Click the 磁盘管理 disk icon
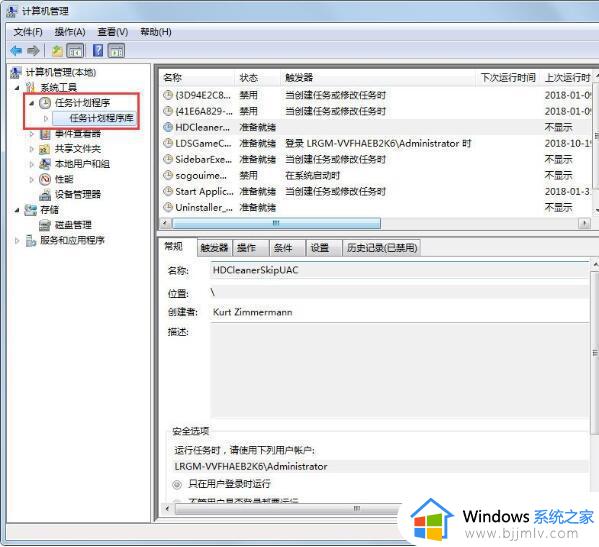 click(45, 225)
